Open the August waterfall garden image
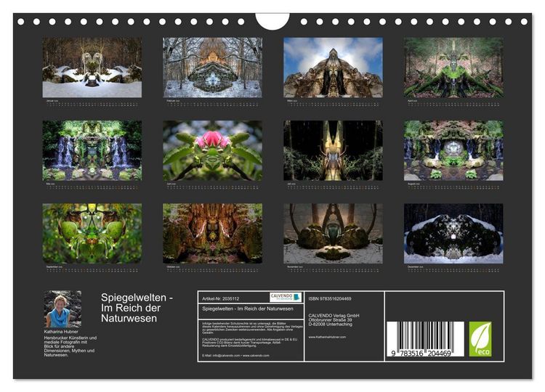 click(453, 150)
